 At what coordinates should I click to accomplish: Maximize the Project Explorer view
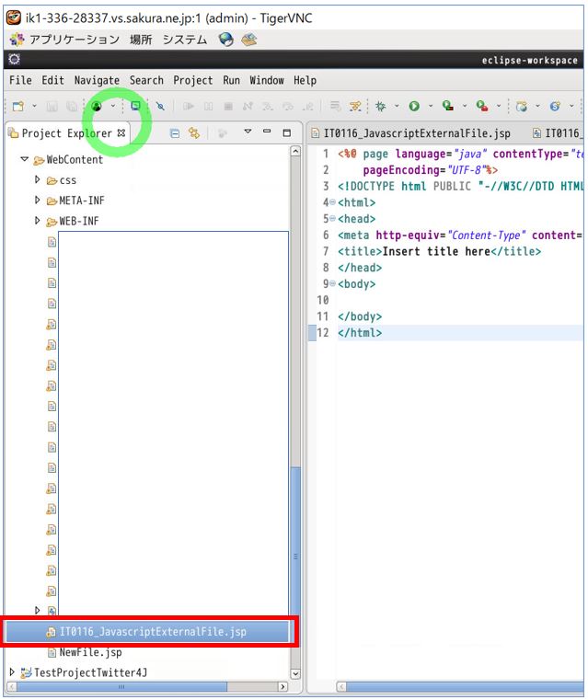(x=286, y=132)
